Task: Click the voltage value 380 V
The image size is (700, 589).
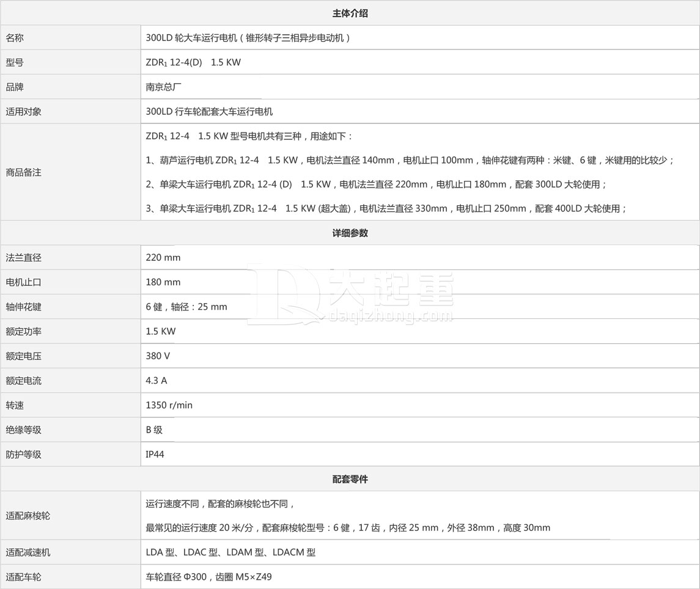Action: click(x=158, y=356)
